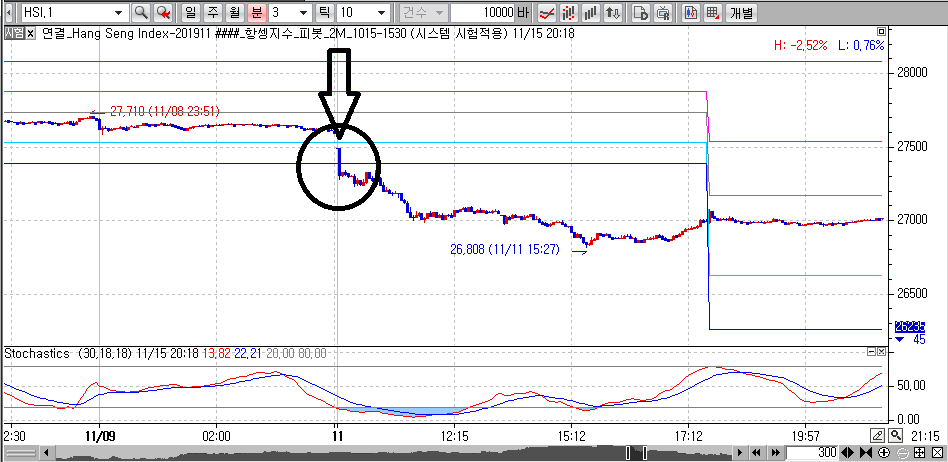Select the 주 (weekly) period button

213,13
